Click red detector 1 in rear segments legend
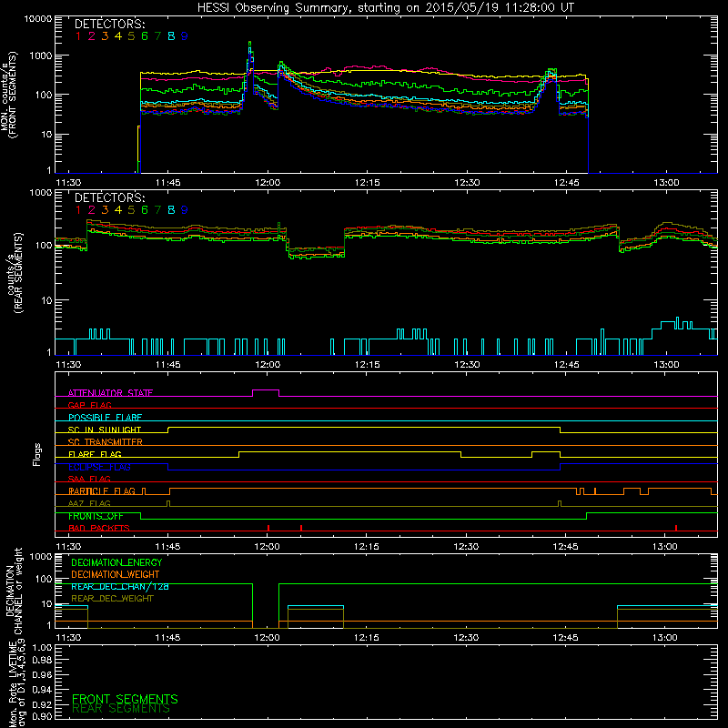Image resolution: width=728 pixels, height=728 pixels. point(78,210)
